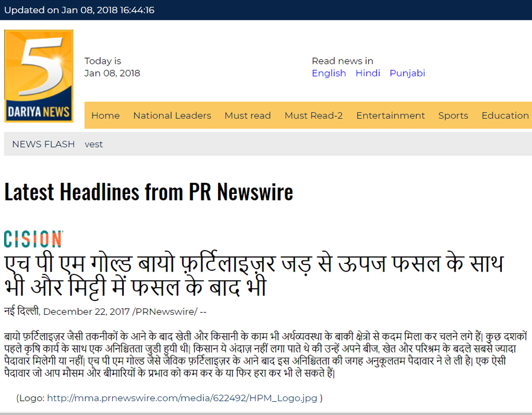
Task: Open the Sports section
Action: pyautogui.click(x=453, y=115)
